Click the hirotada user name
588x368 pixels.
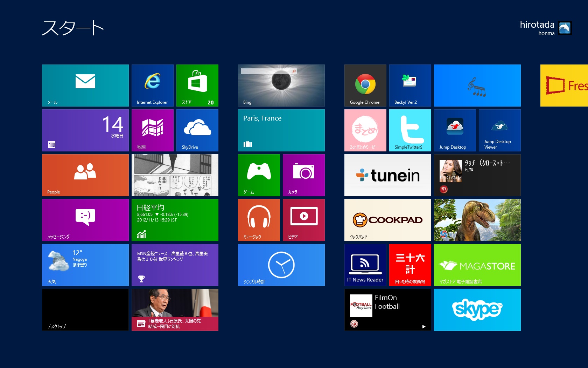point(537,25)
